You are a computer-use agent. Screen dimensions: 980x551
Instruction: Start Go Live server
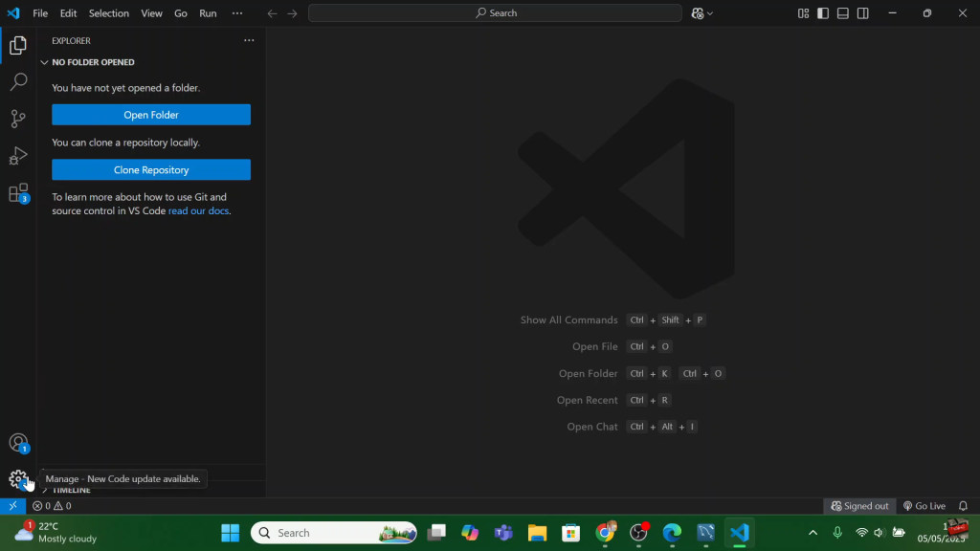tap(924, 506)
